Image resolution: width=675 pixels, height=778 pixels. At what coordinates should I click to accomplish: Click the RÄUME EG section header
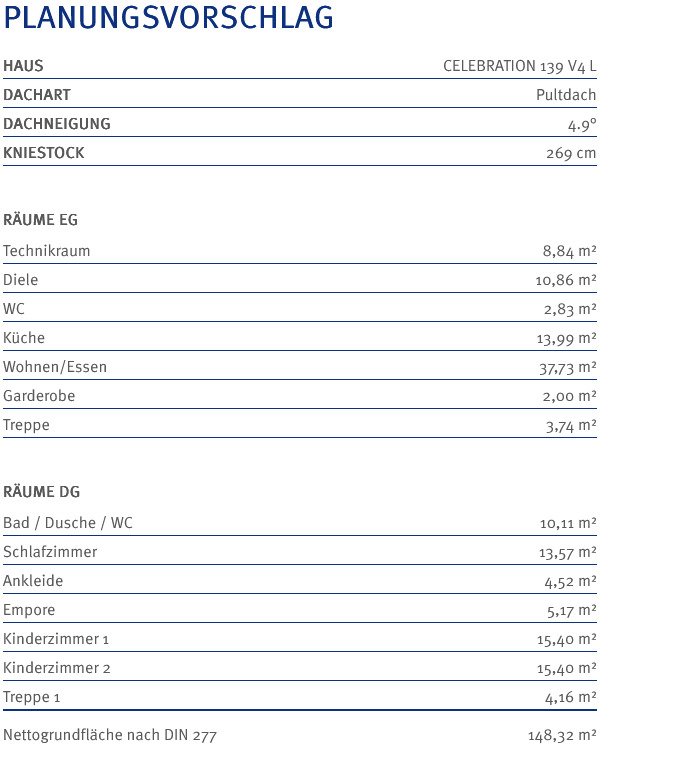[x=40, y=220]
